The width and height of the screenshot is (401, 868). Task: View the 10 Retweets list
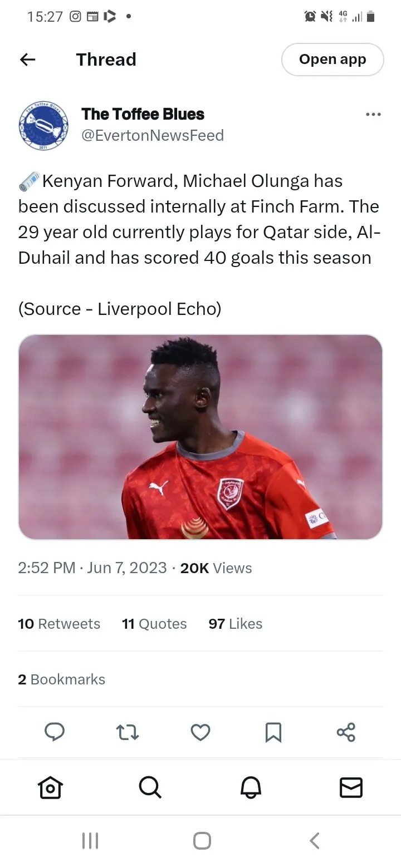click(x=59, y=624)
